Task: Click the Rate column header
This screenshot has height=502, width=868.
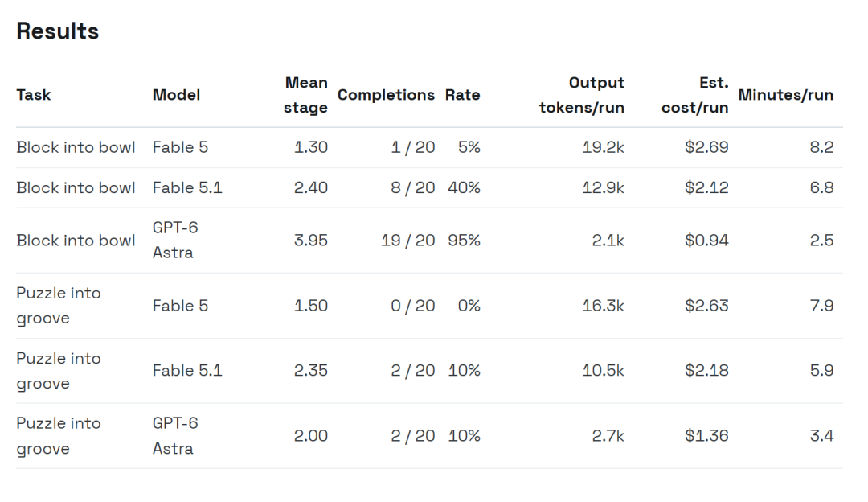Action: point(462,95)
